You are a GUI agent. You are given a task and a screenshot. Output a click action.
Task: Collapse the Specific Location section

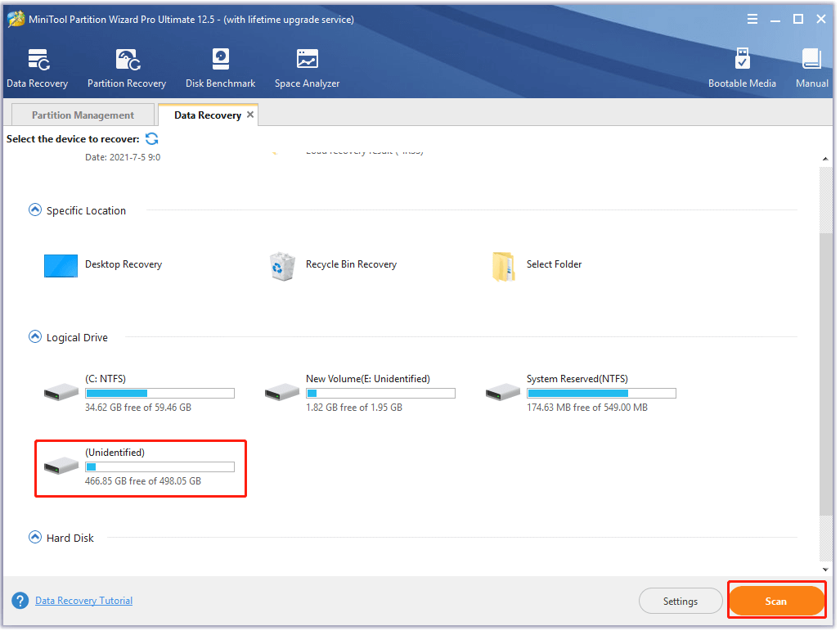(35, 210)
